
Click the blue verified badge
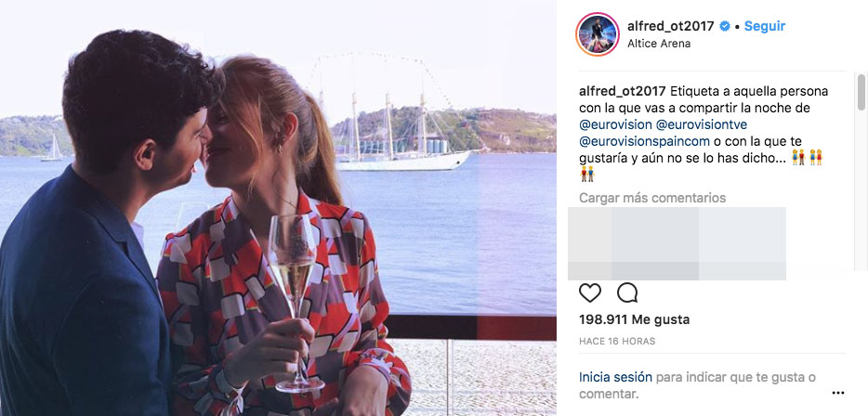click(725, 26)
